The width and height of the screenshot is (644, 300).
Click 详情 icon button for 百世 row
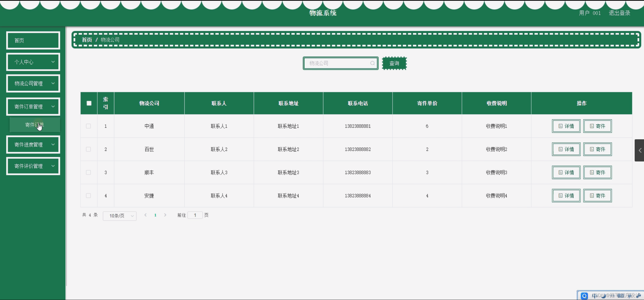[x=566, y=149]
